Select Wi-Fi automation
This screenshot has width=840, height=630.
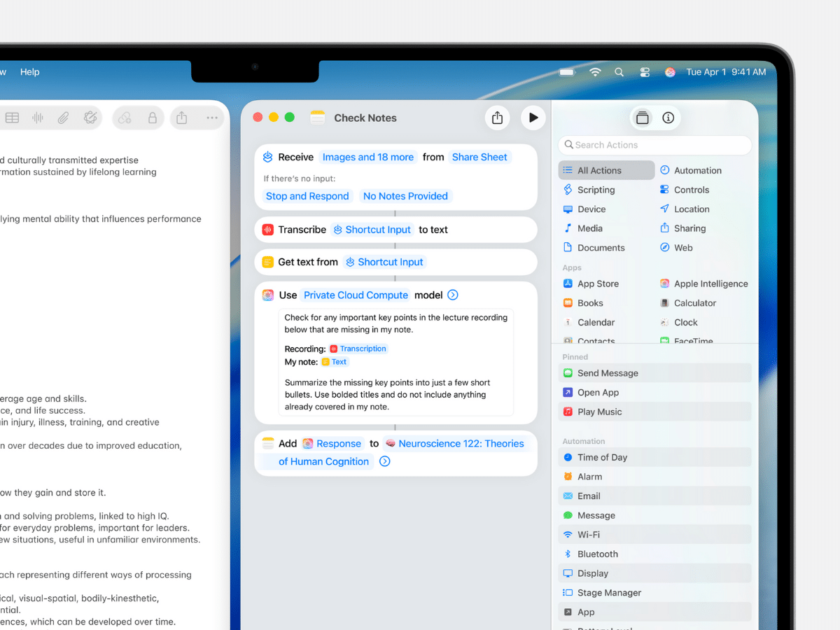point(654,535)
